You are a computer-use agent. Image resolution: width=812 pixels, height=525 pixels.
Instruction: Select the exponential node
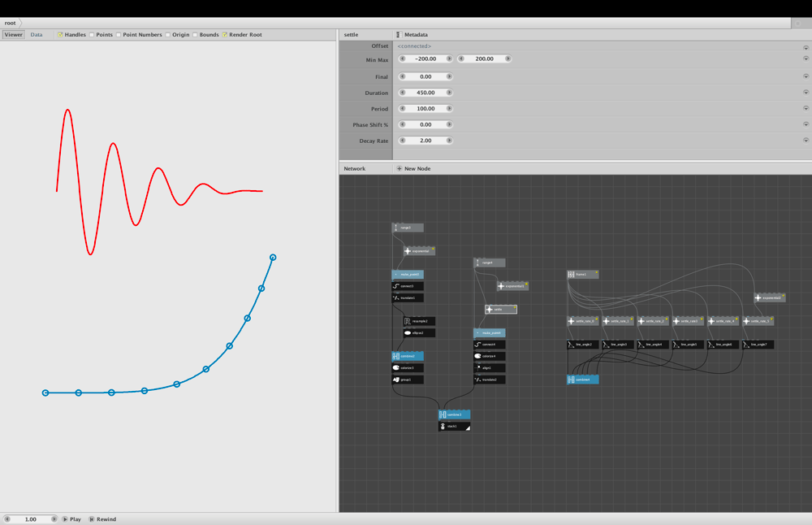click(420, 251)
